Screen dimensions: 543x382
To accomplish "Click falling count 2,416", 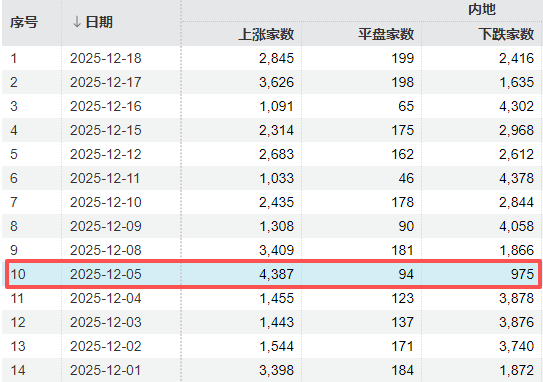I will [516, 58].
